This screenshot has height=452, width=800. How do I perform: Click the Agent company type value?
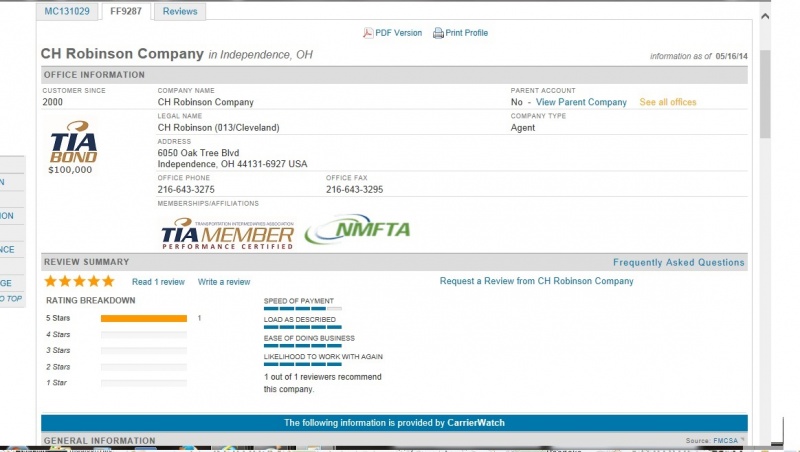(522, 128)
